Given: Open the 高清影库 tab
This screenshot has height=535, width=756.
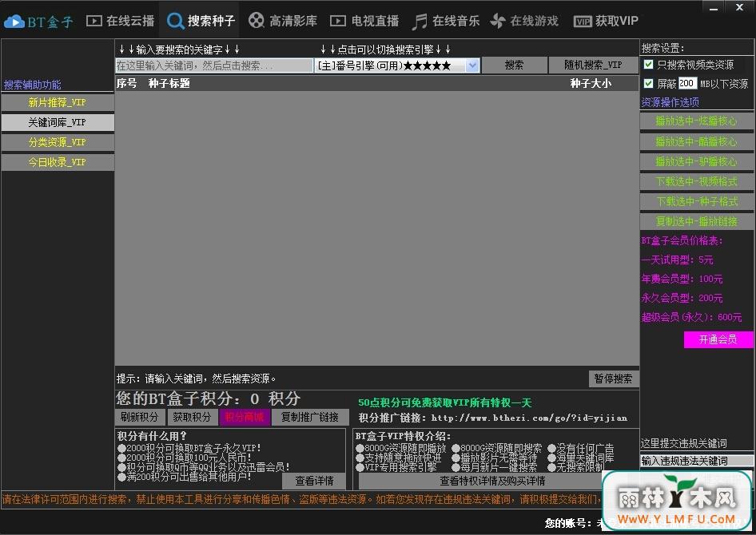Looking at the screenshot, I should (x=283, y=22).
